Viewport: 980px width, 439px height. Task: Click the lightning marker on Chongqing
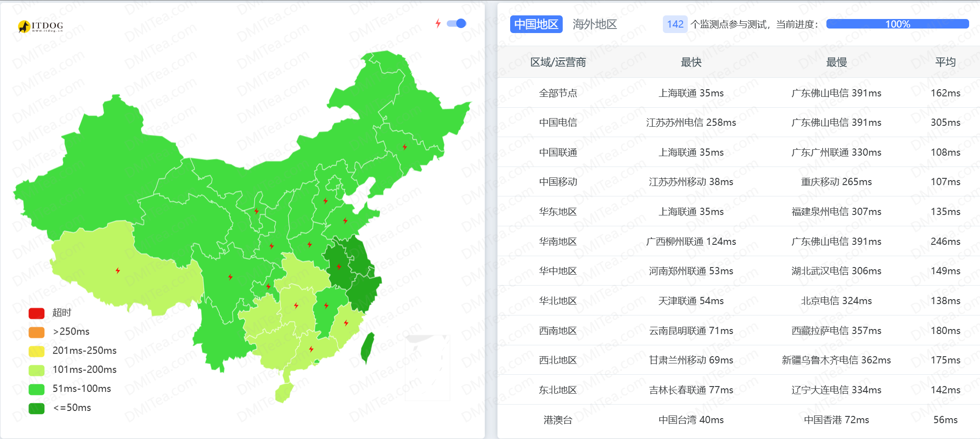(269, 286)
